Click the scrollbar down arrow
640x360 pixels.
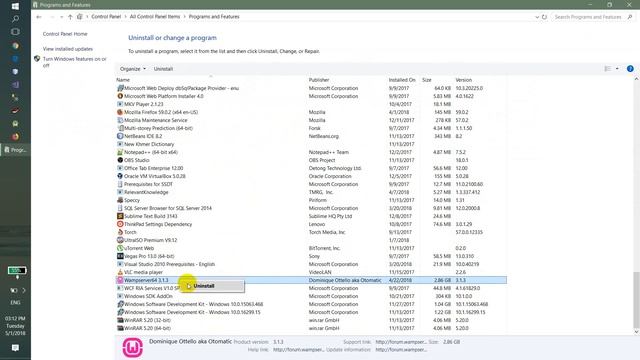pyautogui.click(x=636, y=332)
